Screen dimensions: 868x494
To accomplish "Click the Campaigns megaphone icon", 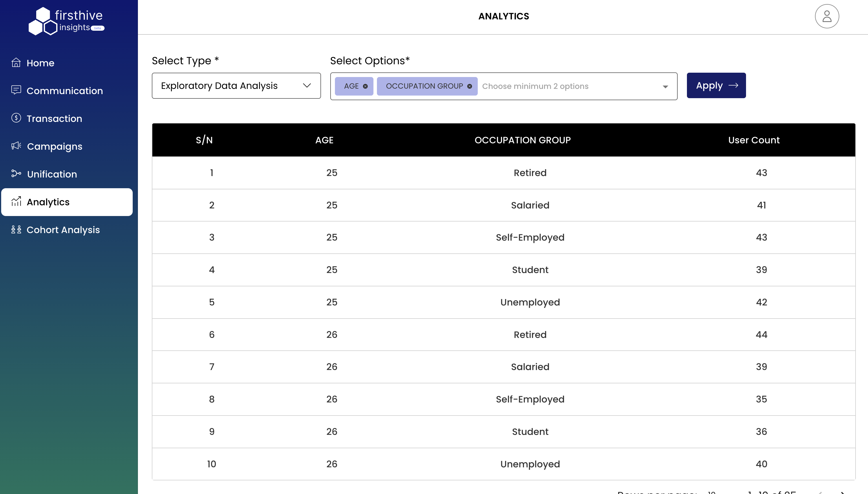I will pos(16,146).
